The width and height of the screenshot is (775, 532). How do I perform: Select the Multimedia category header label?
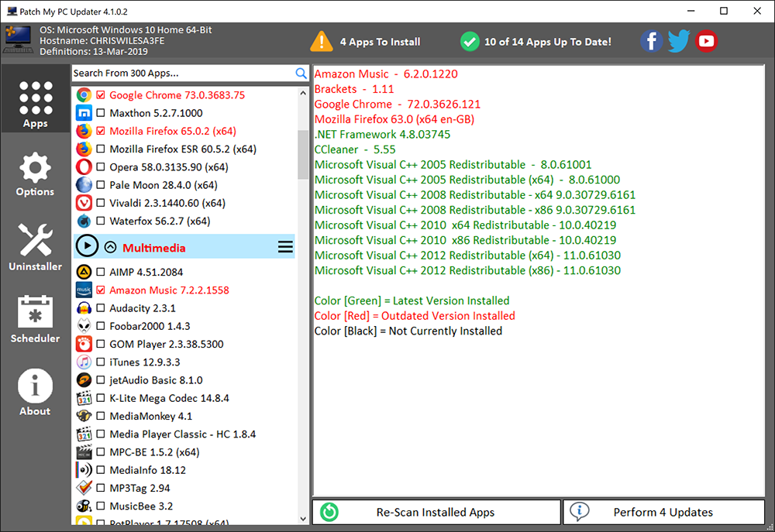[x=154, y=248]
